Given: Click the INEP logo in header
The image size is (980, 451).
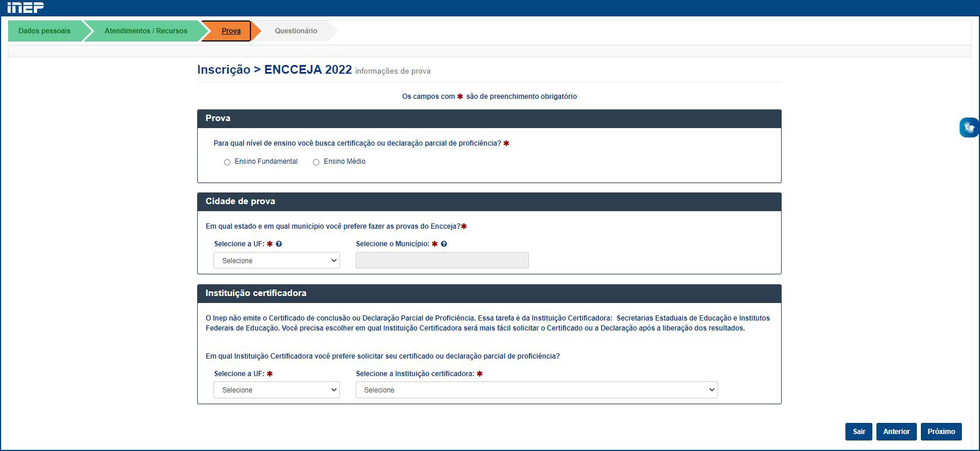Looking at the screenshot, I should coord(25,7).
